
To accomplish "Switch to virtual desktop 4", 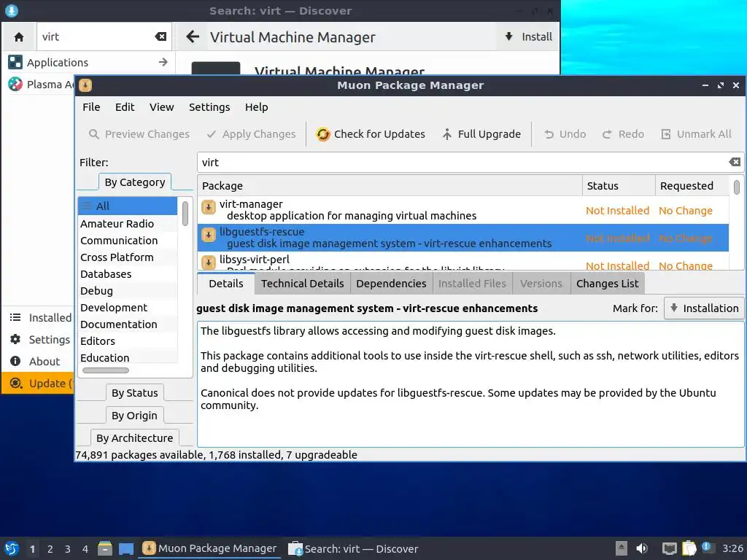I will 85,549.
